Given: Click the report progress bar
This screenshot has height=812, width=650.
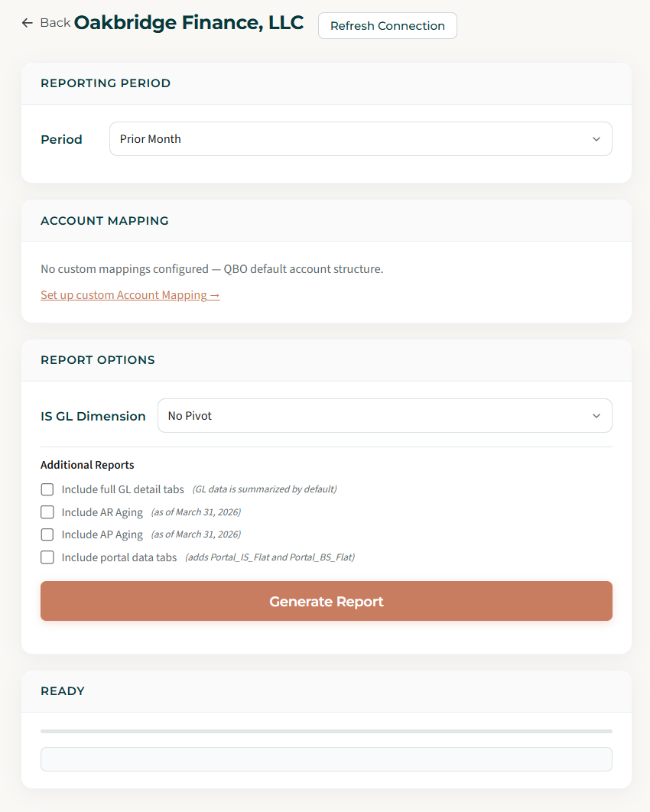Looking at the screenshot, I should (x=326, y=732).
